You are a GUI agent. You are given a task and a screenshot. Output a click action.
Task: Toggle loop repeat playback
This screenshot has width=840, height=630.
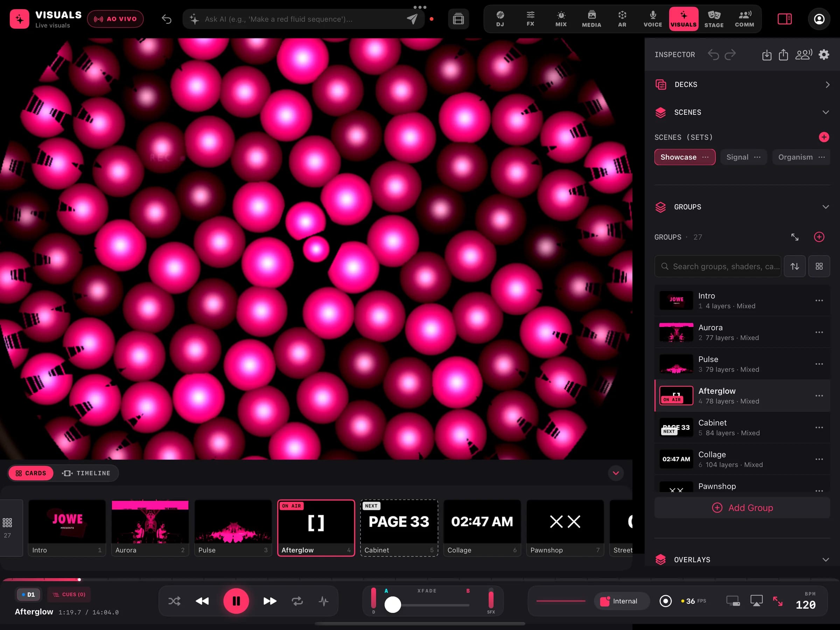297,601
